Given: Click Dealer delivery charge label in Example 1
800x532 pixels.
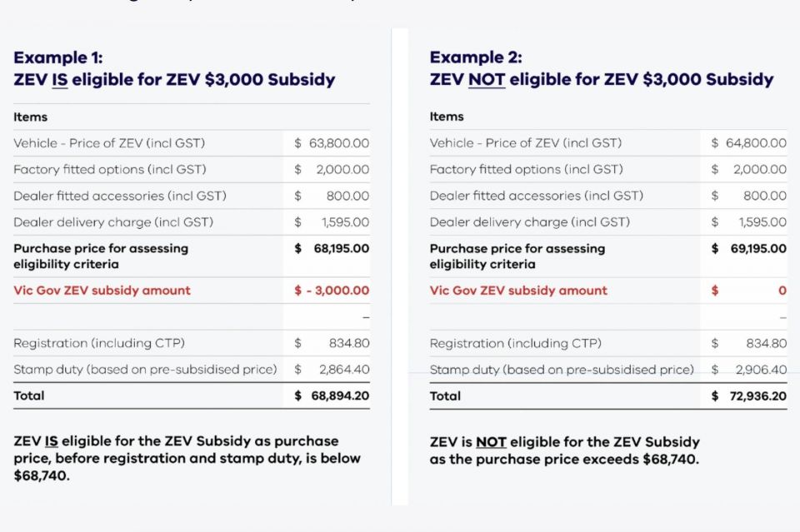Looking at the screenshot, I should (x=113, y=222).
